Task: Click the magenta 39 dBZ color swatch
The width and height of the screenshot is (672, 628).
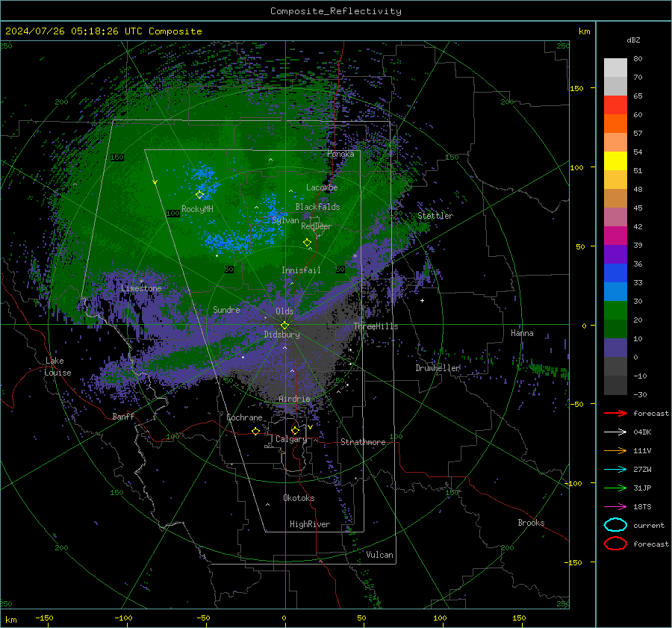Action: pyautogui.click(x=615, y=236)
